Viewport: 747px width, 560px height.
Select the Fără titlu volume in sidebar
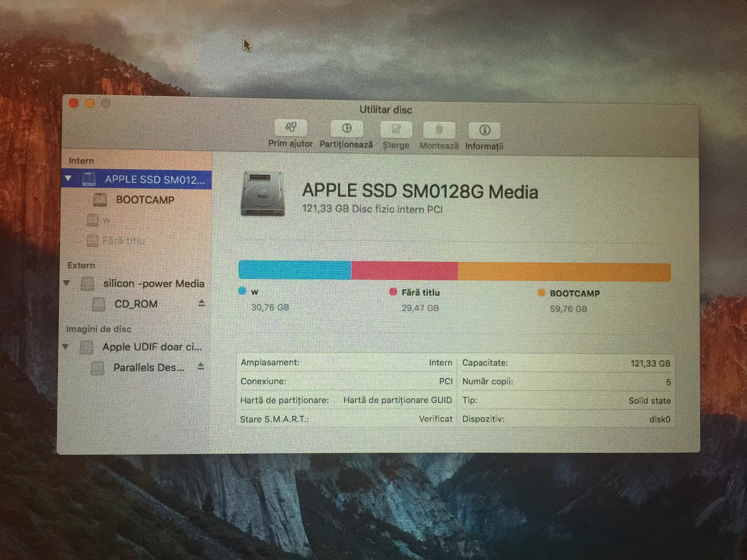click(124, 241)
